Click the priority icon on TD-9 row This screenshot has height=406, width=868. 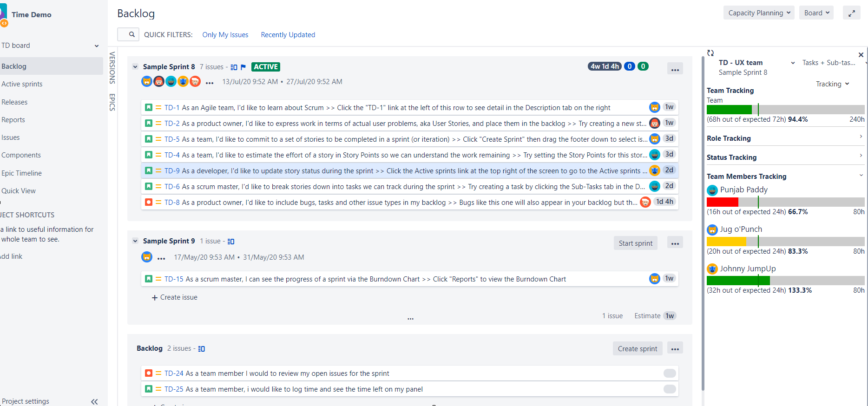158,170
